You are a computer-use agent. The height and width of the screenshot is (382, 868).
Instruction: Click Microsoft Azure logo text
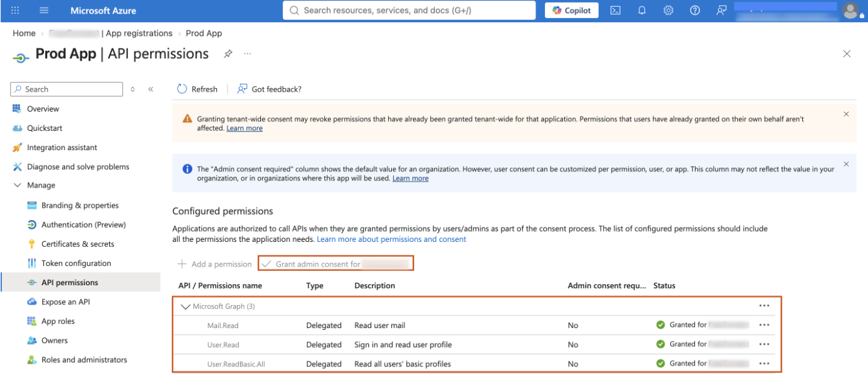tap(103, 11)
